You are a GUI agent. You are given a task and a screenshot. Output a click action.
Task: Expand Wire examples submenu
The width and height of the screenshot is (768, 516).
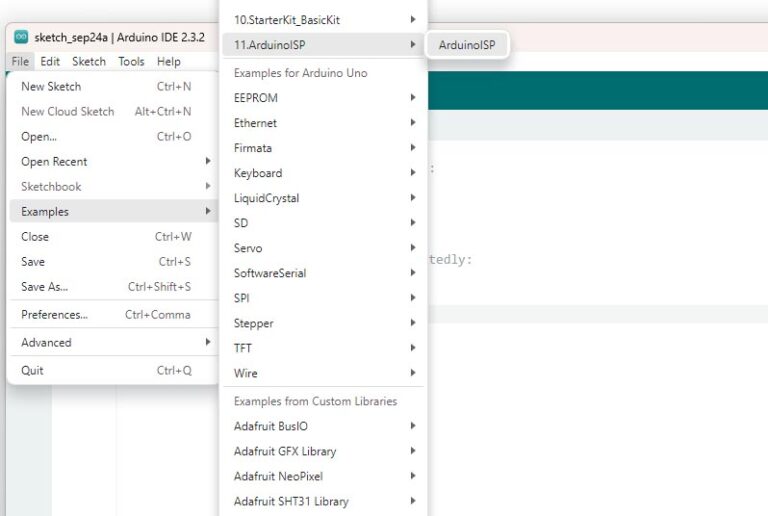323,373
